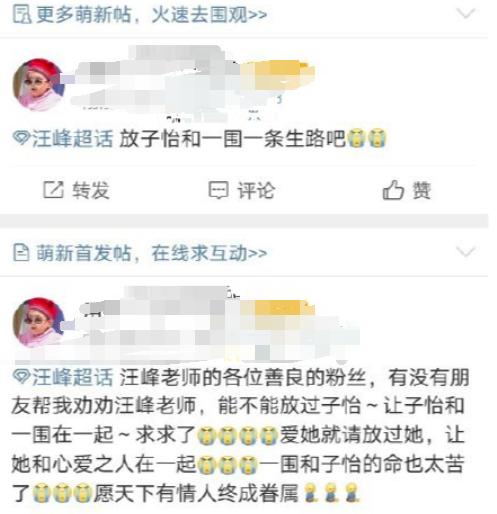The image size is (497, 514).
Task: Expand the chevron next to 萌新首发帖
Action: [465, 252]
